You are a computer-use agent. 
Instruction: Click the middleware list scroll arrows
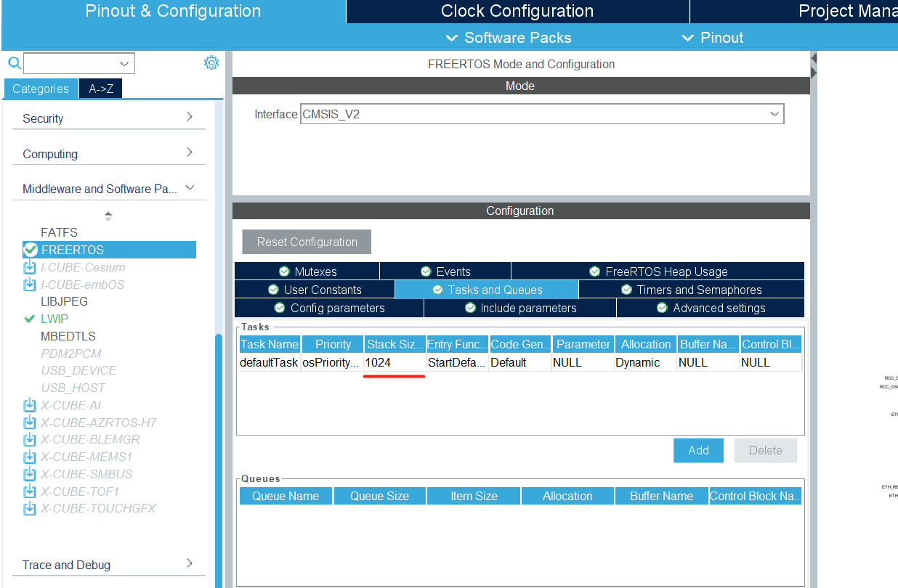click(x=108, y=216)
